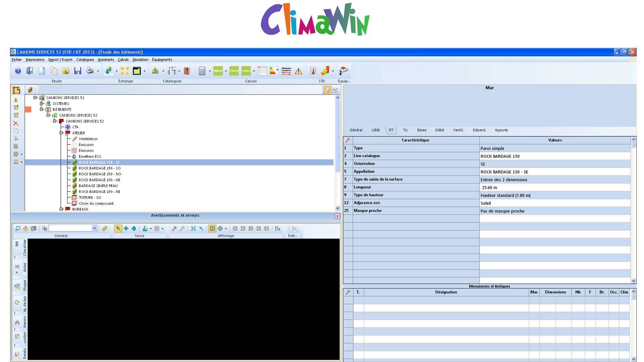This screenshot has width=644, height=362.
Task: Click the Orientation value SE
Action: tap(555, 164)
